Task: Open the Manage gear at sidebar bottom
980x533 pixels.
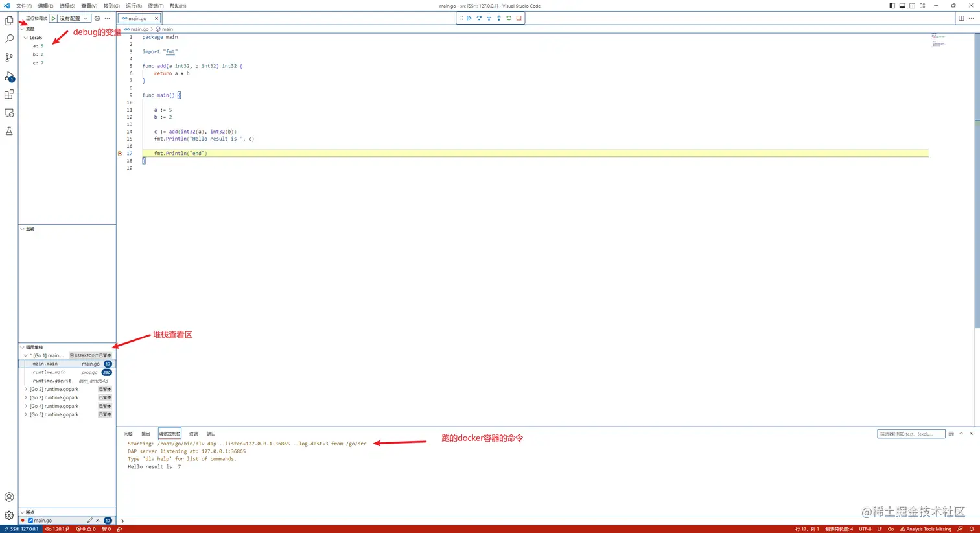Action: tap(9, 515)
